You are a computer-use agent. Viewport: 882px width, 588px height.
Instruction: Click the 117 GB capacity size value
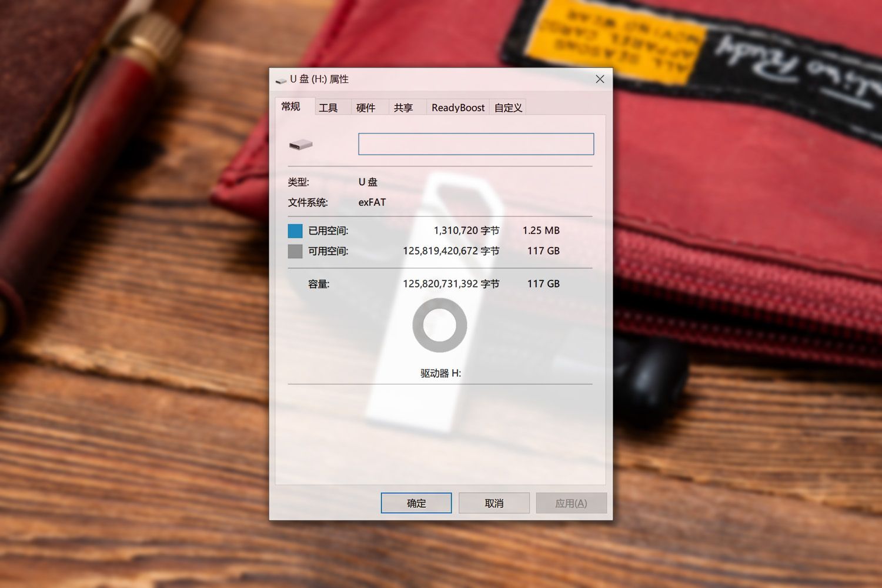coord(543,284)
